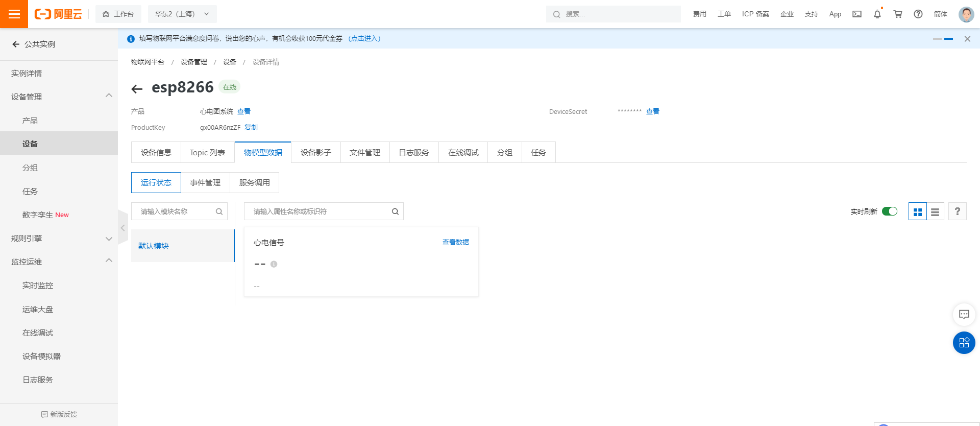Open the help question-mark icon in header
The image size is (980, 426).
click(x=918, y=14)
